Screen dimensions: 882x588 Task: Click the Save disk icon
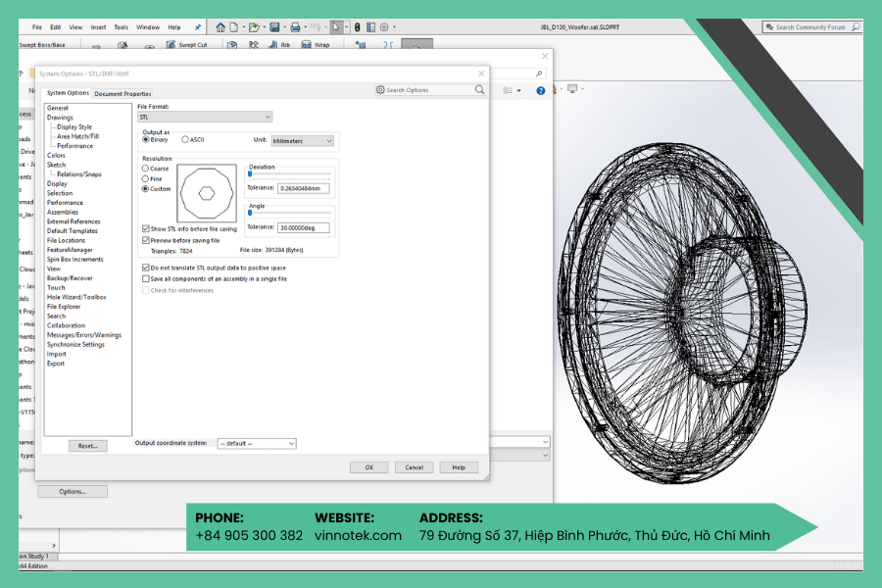click(274, 27)
